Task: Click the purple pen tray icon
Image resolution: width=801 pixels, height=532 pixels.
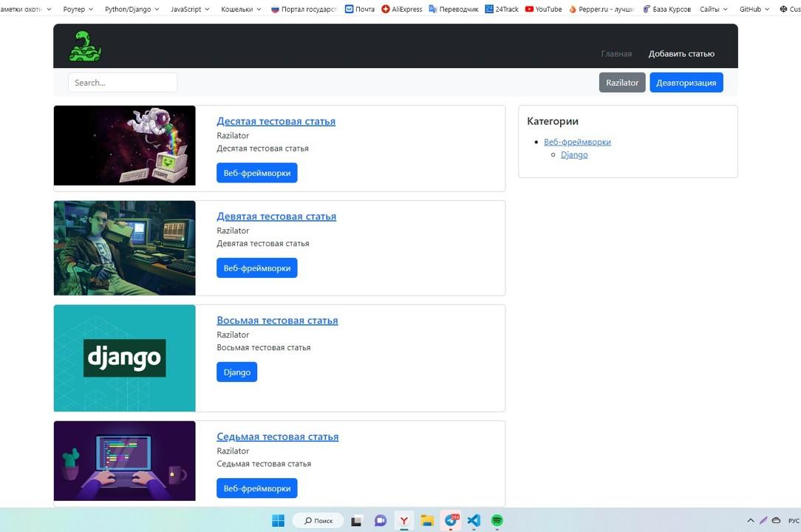Action: (x=763, y=520)
